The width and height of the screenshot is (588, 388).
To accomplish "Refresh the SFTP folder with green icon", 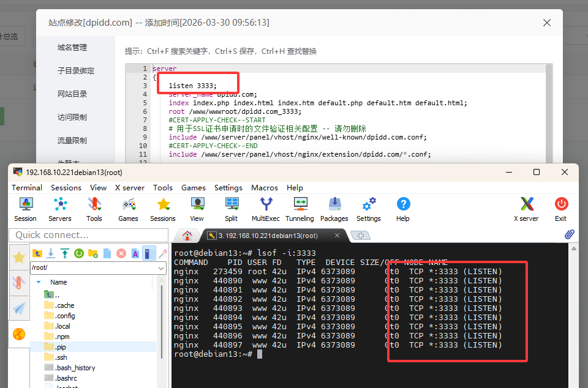I will (x=79, y=253).
